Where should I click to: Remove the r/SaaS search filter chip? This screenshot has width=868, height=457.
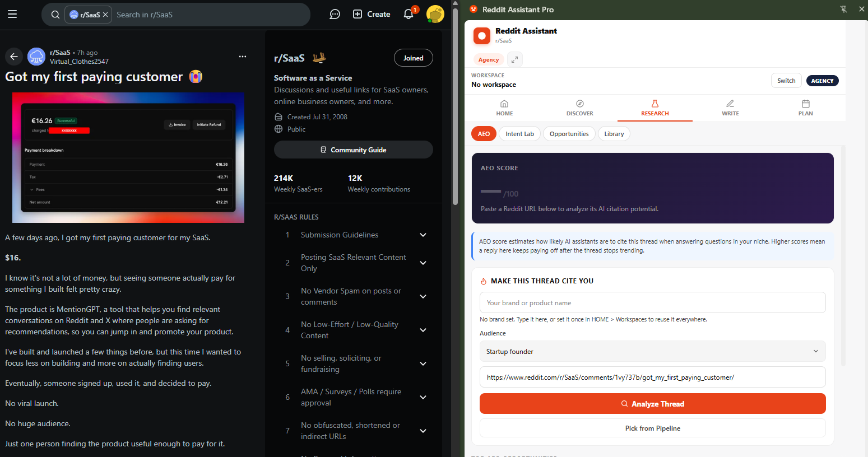tap(105, 15)
